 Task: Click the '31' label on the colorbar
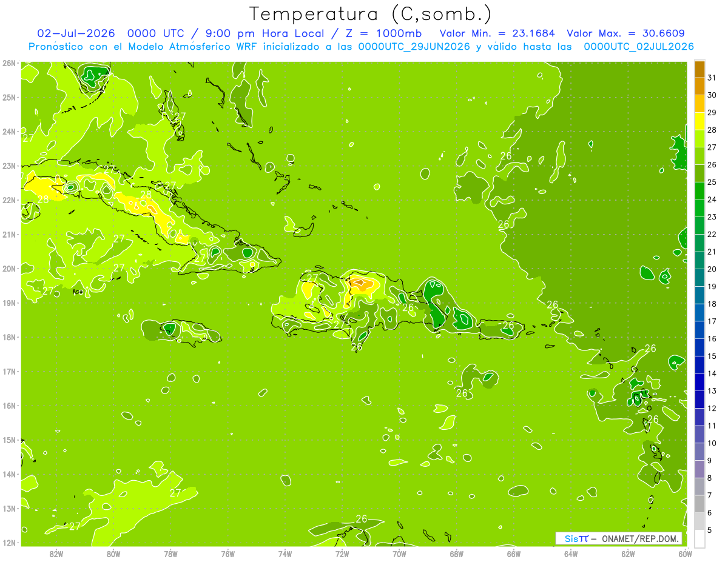[712, 78]
